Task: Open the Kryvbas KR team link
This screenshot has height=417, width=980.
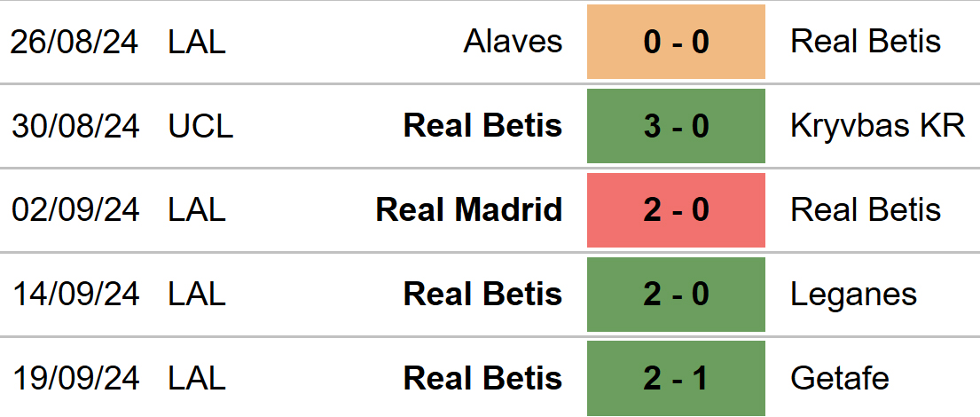Action: (x=877, y=126)
